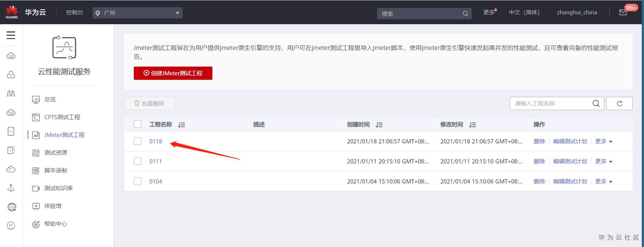Click 删除 for project 0118

tap(539, 141)
